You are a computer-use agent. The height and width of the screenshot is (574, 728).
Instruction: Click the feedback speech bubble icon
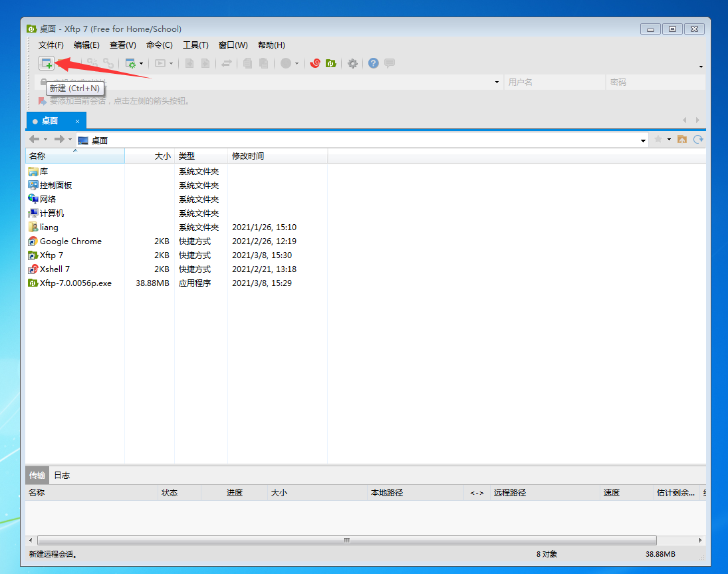[390, 63]
